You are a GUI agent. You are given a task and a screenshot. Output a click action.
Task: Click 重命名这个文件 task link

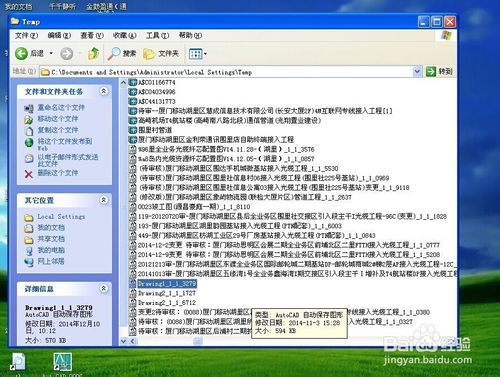[61, 108]
